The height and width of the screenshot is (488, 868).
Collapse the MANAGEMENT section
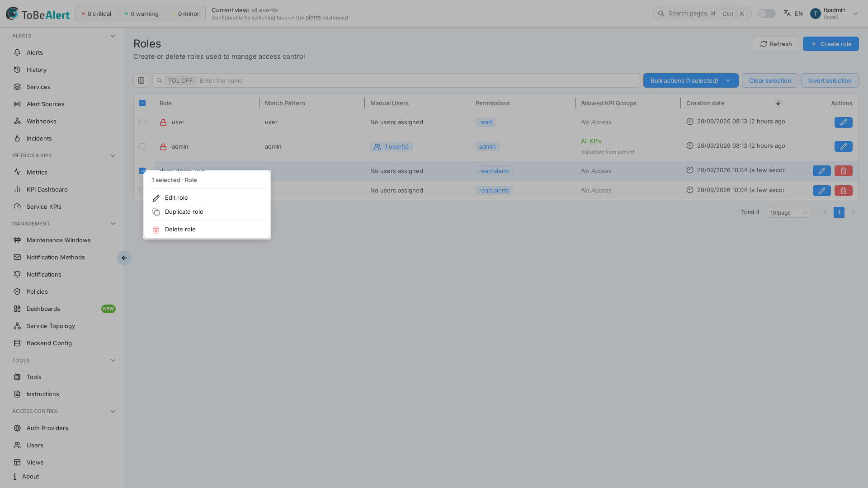point(113,224)
